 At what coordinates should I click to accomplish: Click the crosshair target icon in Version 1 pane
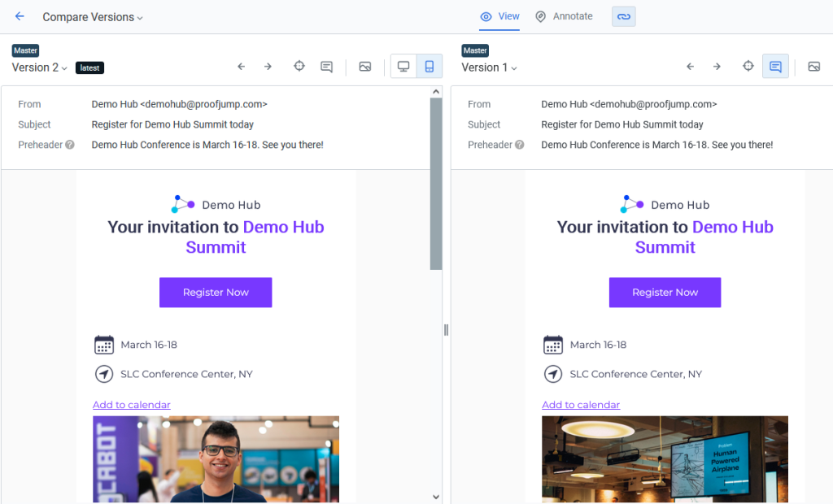pyautogui.click(x=748, y=66)
